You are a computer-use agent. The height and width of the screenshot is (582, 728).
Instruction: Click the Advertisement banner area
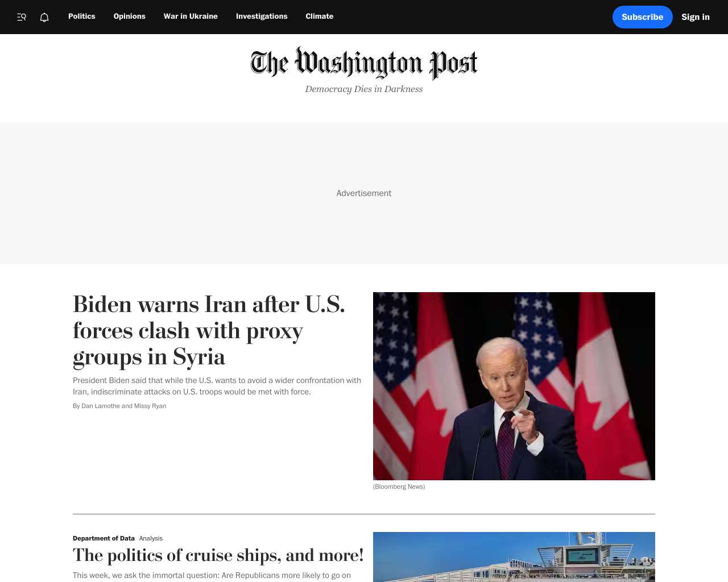coord(364,193)
